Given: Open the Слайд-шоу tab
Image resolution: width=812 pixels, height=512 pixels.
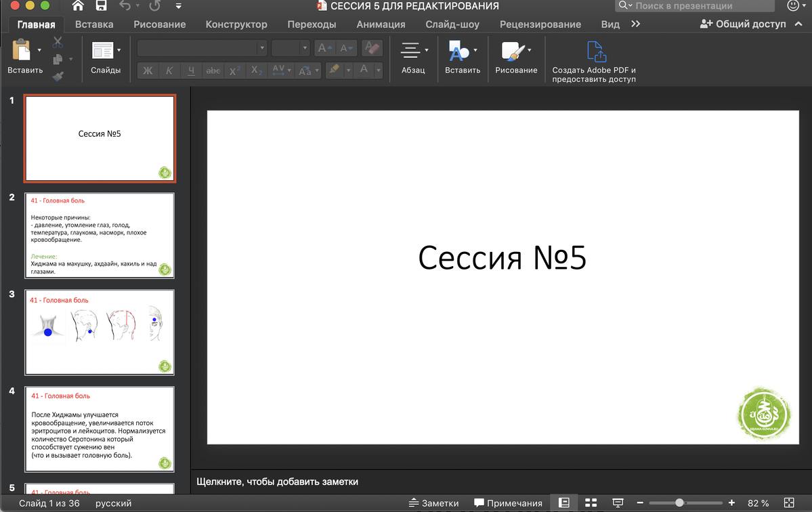Looking at the screenshot, I should 452,24.
